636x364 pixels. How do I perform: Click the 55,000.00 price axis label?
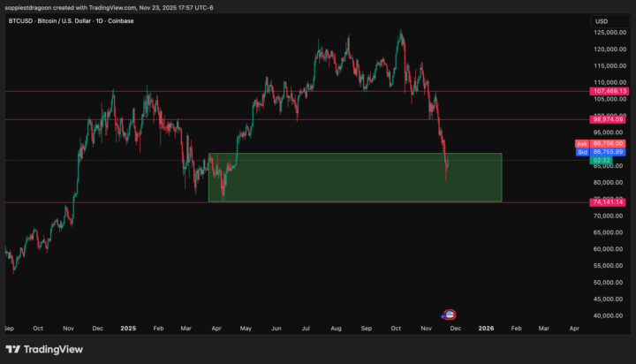coord(608,266)
